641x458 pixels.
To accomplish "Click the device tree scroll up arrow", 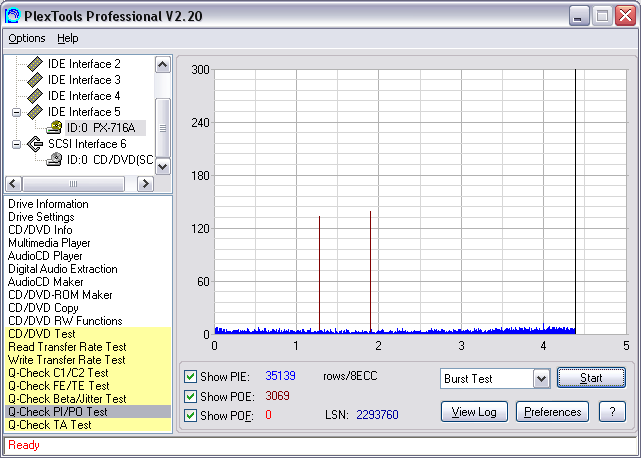I will pos(163,65).
